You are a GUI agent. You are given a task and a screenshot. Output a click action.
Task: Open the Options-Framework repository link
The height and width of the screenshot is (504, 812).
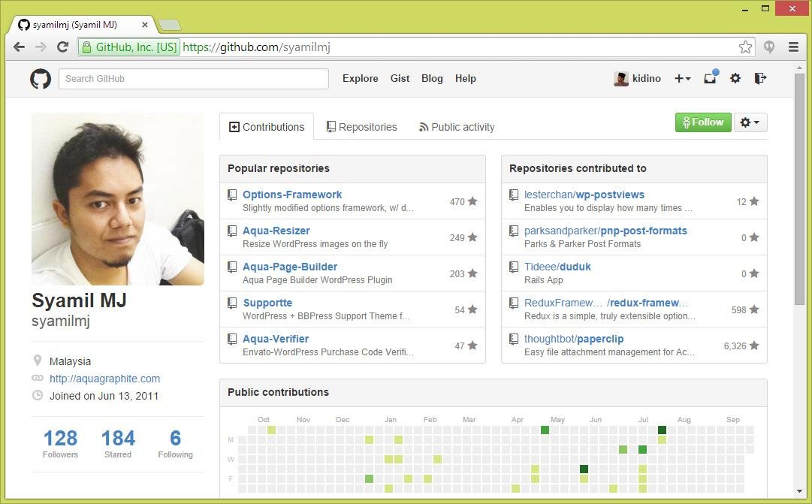(x=292, y=195)
